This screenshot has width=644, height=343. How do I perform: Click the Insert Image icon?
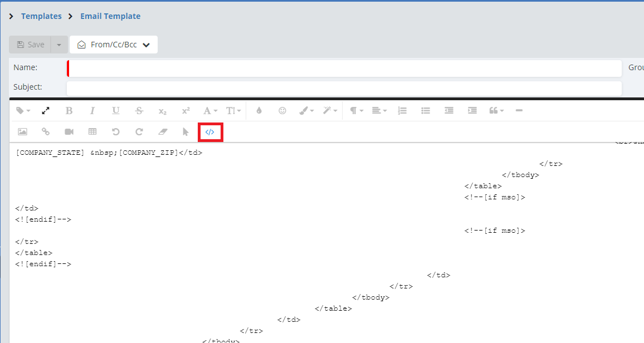(22, 132)
